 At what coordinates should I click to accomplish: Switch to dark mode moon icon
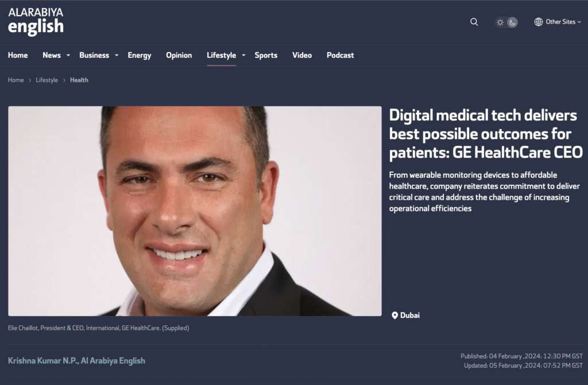[x=512, y=22]
